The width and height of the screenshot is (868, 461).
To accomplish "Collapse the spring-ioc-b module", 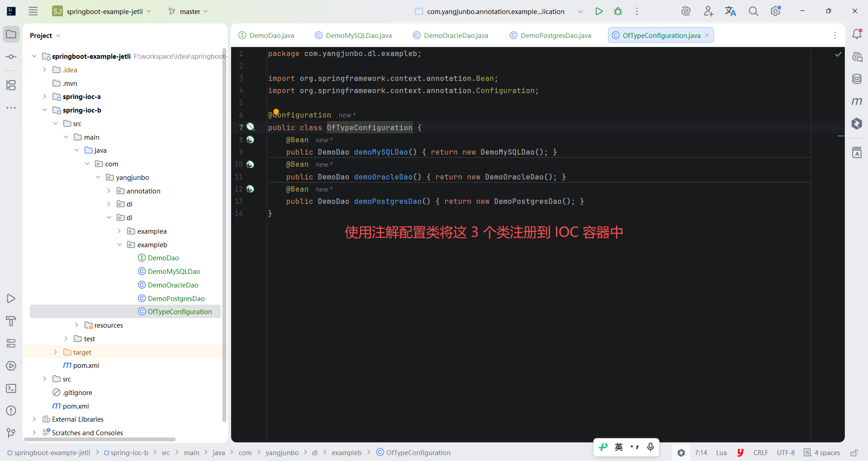I will 44,110.
